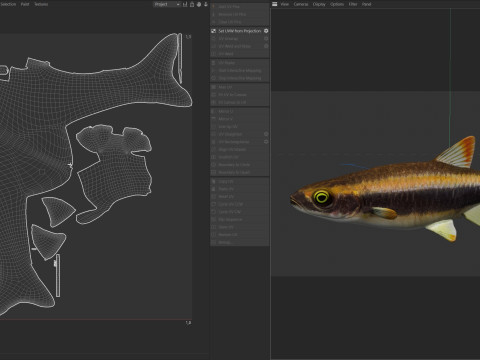Choose the Clear UV Pins command
The width and height of the screenshot is (480, 360).
pyautogui.click(x=240, y=22)
